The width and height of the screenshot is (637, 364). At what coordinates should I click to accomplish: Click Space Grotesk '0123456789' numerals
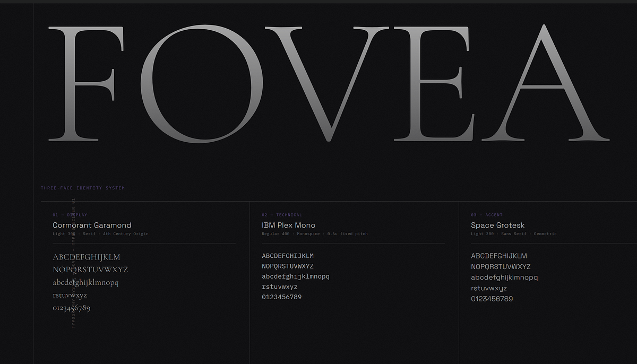(x=492, y=299)
